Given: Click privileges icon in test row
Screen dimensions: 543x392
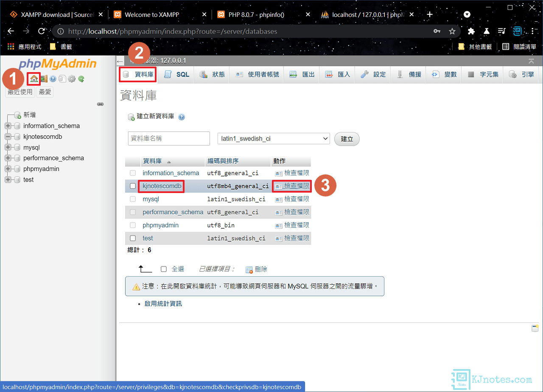Looking at the screenshot, I should [x=279, y=238].
